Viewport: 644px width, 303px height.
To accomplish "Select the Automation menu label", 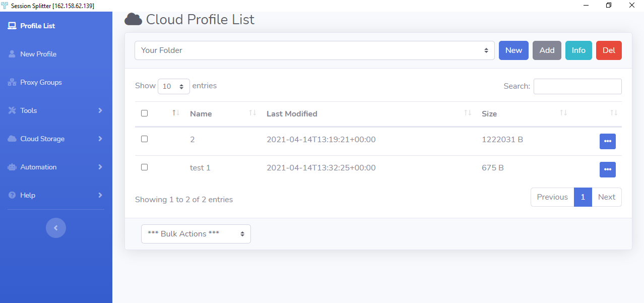I will pos(38,167).
